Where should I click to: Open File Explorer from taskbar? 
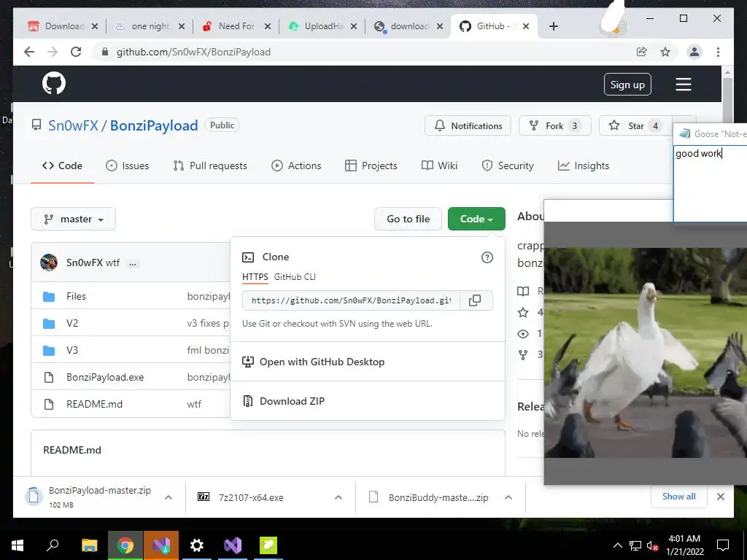89,545
